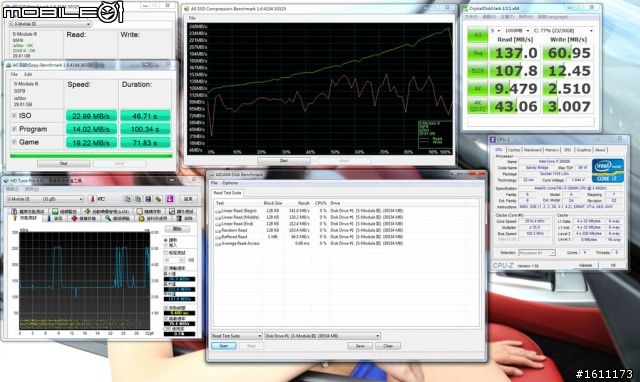
Task: Click the thermometer temperature icon in HD Tune
Action: [91, 199]
